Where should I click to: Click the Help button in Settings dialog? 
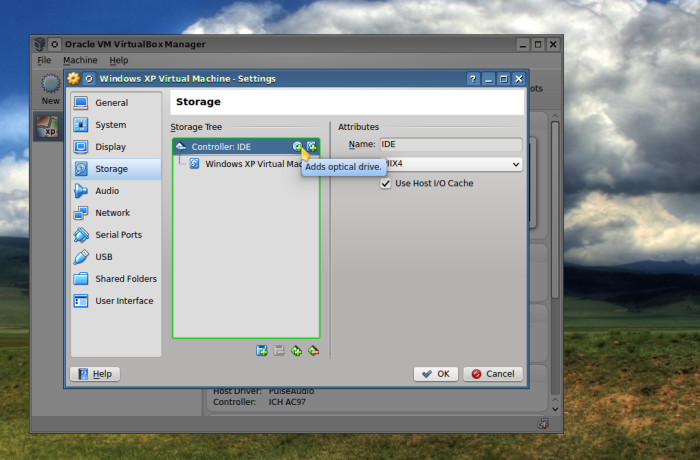[95, 374]
